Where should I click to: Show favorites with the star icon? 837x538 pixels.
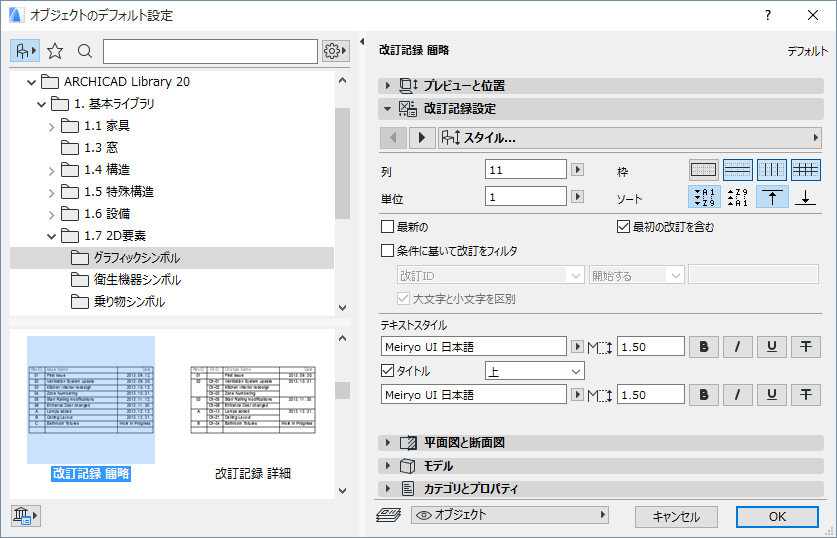55,51
